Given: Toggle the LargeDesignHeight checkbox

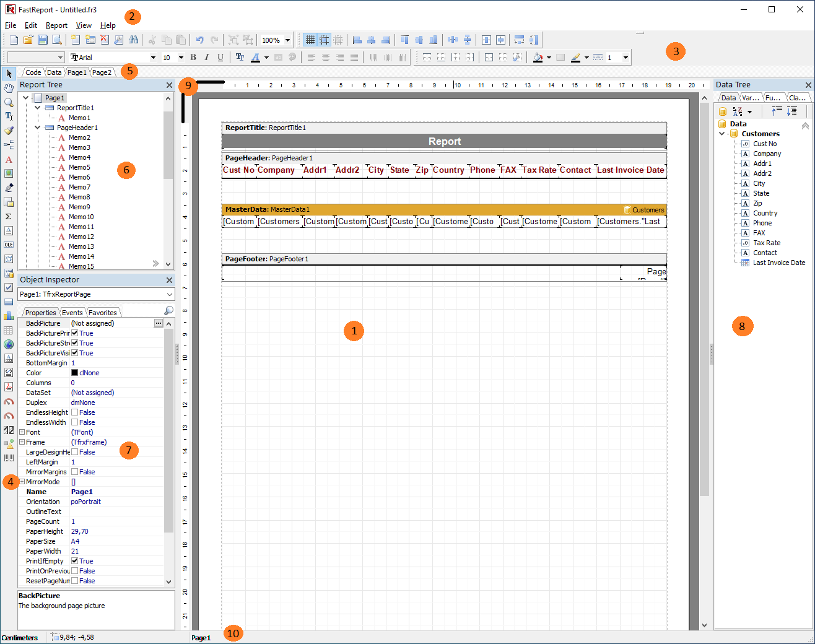Looking at the screenshot, I should 74,452.
